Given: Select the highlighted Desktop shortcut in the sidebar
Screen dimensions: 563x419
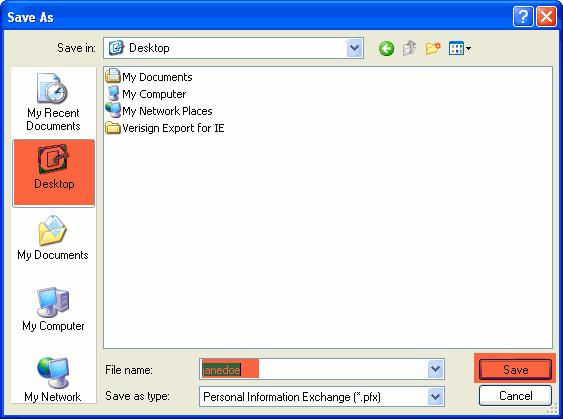Looking at the screenshot, I should pyautogui.click(x=53, y=173).
